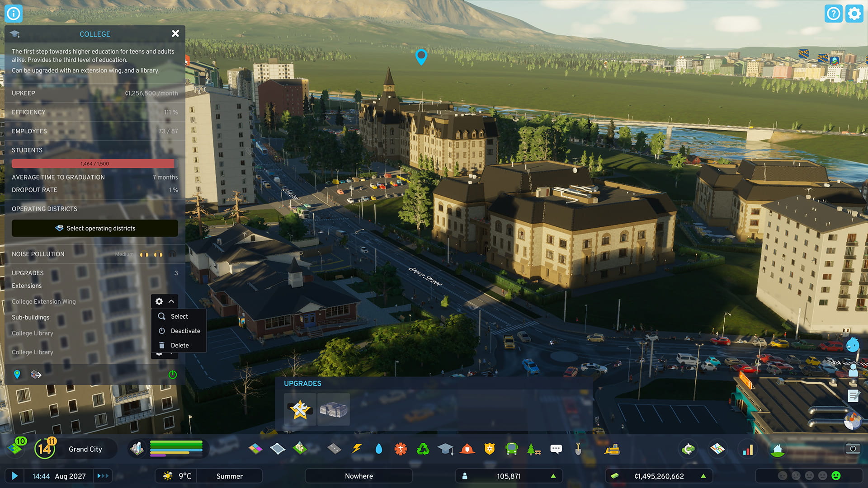Expand the Sub-buildings section
The width and height of the screenshot is (868, 488).
(x=30, y=317)
